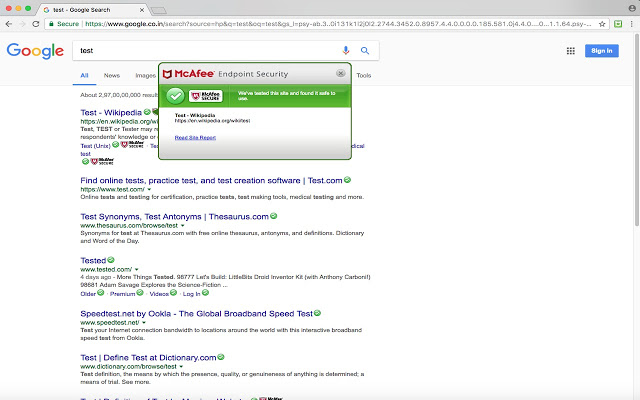Click McAfee safe icon next to Test.com result
This screenshot has width=640, height=400.
(x=347, y=181)
